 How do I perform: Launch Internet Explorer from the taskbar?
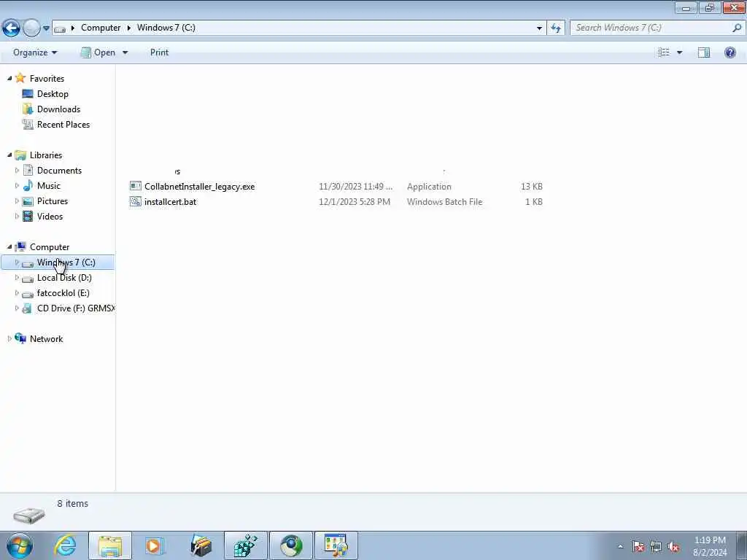(x=65, y=545)
